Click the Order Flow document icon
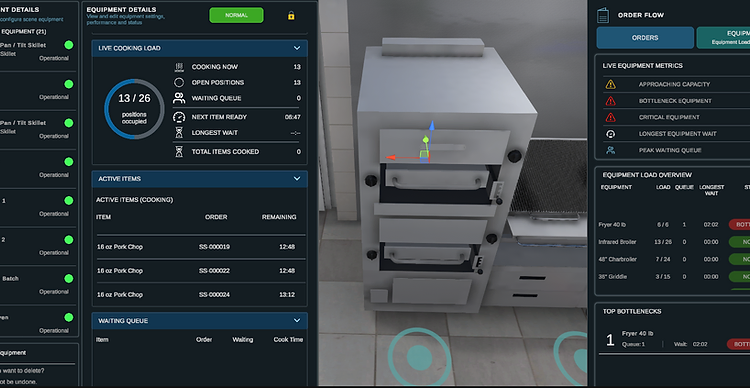Screen dimensions: 750x388 click(x=603, y=15)
